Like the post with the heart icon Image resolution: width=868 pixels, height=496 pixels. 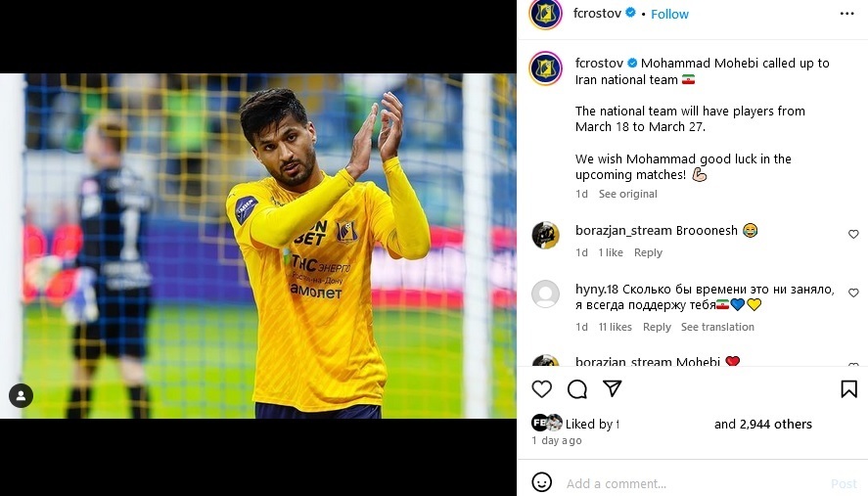coord(541,389)
